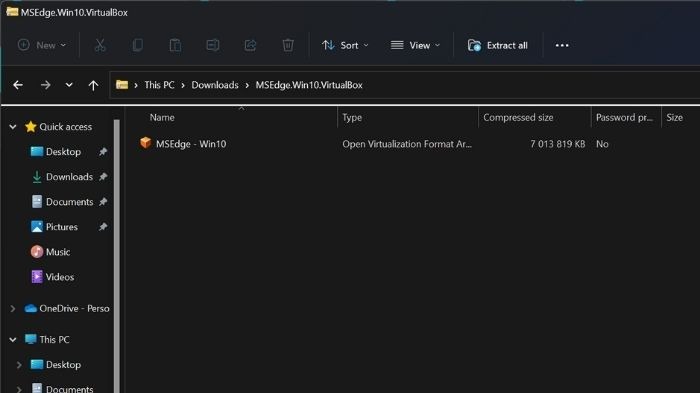Go forward with the right arrow
Viewport: 700px width, 393px height.
(x=46, y=85)
